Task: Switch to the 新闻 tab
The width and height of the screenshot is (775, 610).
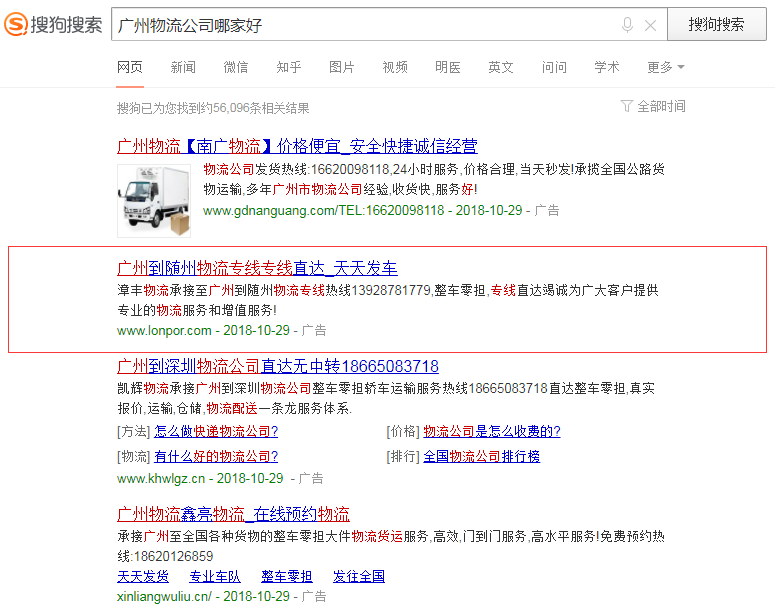Action: (183, 67)
